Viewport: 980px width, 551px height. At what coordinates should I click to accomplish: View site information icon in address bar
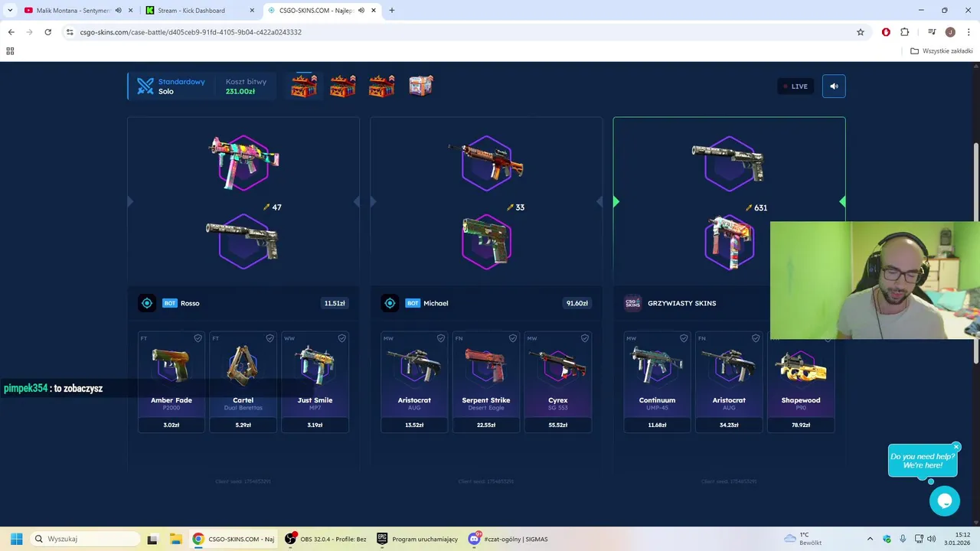pyautogui.click(x=70, y=32)
